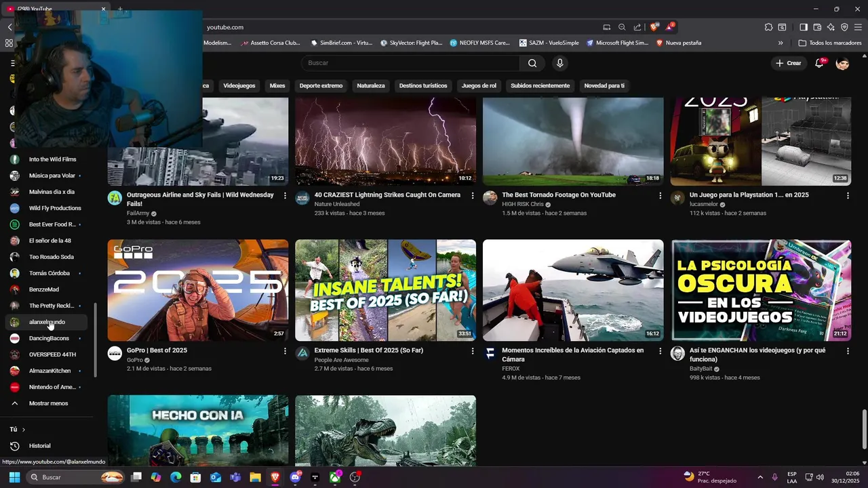This screenshot has width=868, height=488.
Task: Select the Novedad para ti chip
Action: [604, 86]
